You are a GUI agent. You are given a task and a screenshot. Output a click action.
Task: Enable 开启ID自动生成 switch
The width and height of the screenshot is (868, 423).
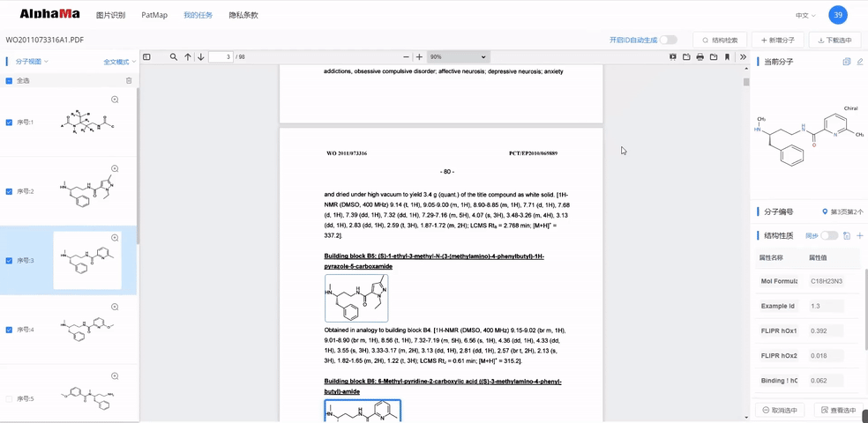coord(668,40)
